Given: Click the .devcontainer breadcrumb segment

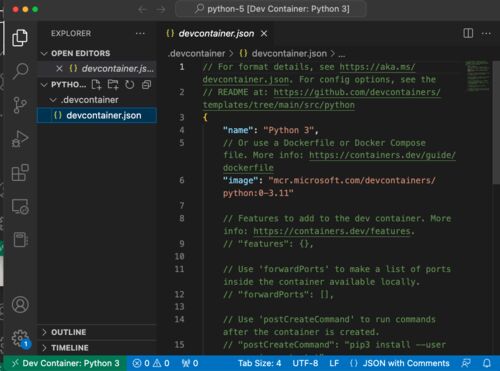Looking at the screenshot, I should (197, 54).
